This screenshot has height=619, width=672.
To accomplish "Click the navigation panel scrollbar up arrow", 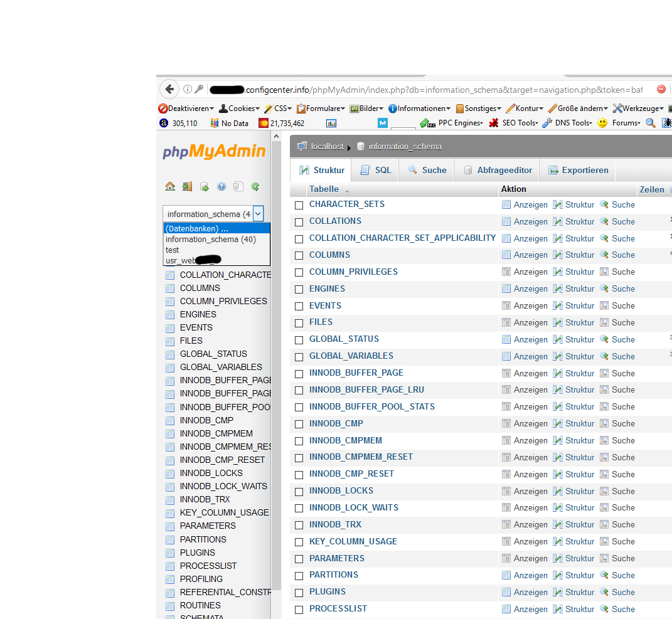I will [277, 136].
